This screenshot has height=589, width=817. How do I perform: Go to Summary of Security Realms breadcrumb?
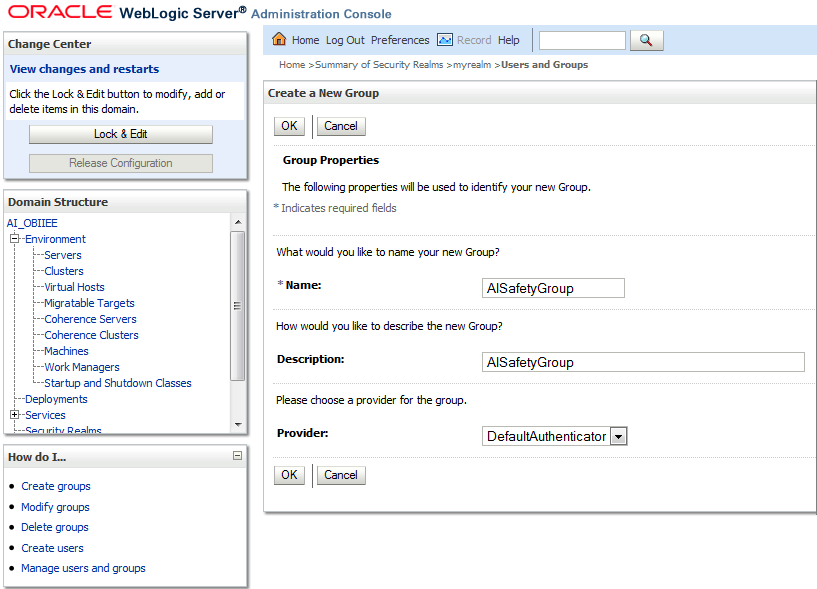coord(379,65)
